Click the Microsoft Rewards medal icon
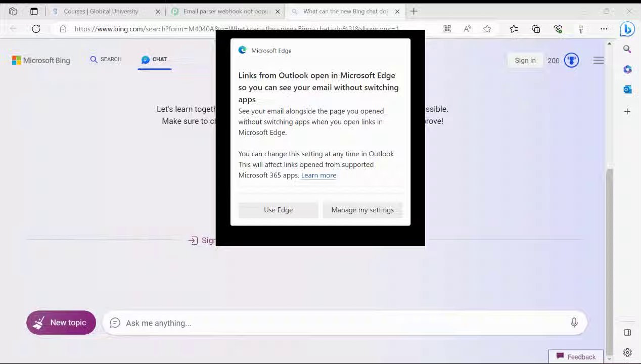This screenshot has width=641, height=364. point(571,60)
